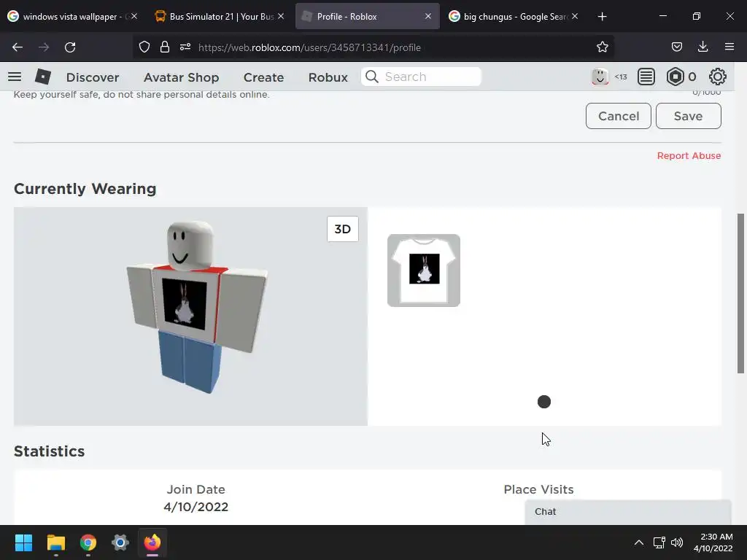Open volume control in tray

[x=677, y=542]
